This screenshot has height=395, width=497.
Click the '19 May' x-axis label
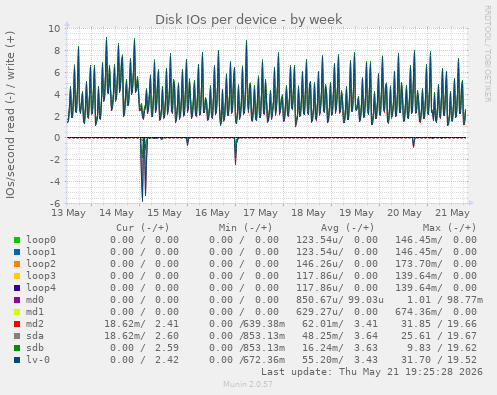pos(356,213)
